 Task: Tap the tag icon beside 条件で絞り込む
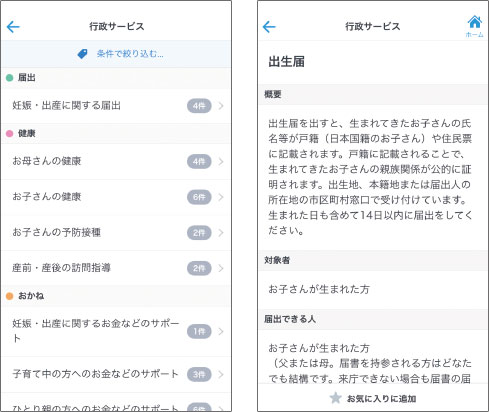(82, 54)
